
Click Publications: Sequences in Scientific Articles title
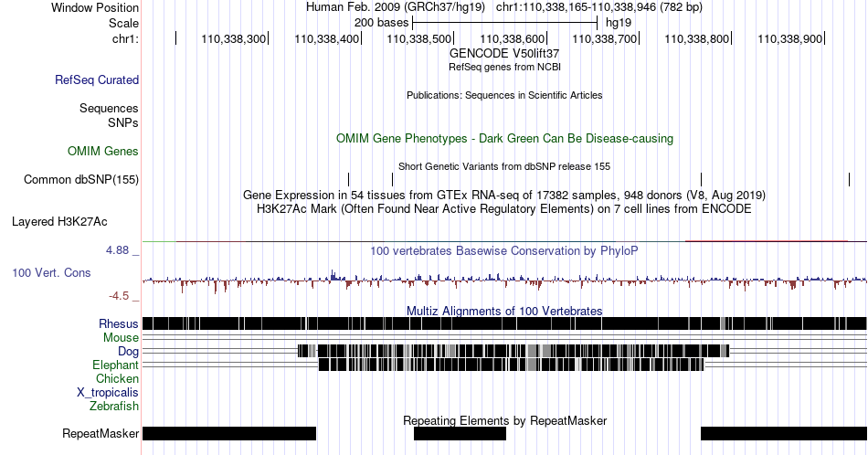click(504, 95)
